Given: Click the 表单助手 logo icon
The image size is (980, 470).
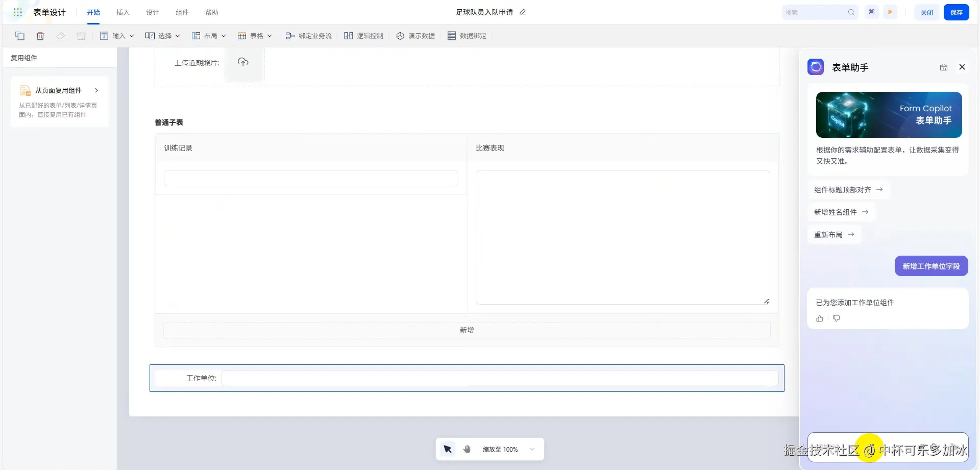Looking at the screenshot, I should (816, 67).
